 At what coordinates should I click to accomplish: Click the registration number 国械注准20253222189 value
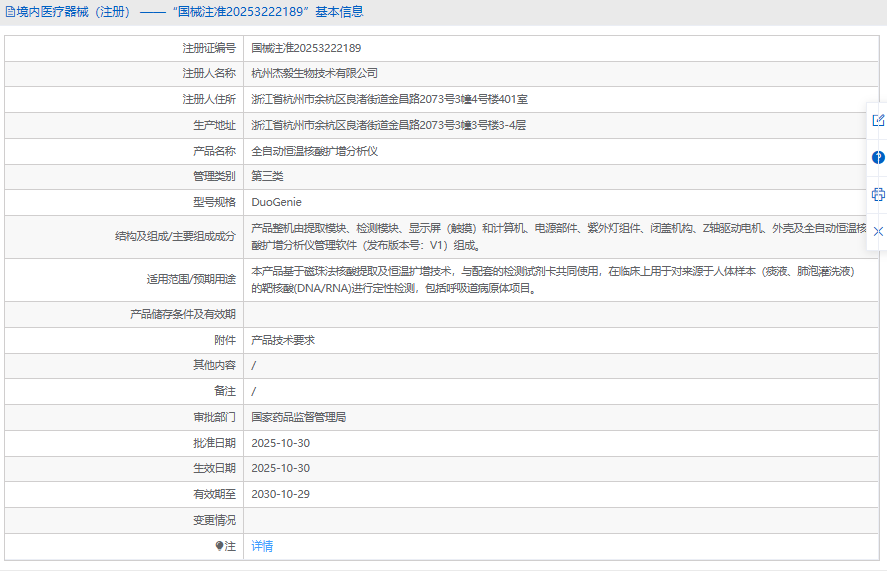306,48
